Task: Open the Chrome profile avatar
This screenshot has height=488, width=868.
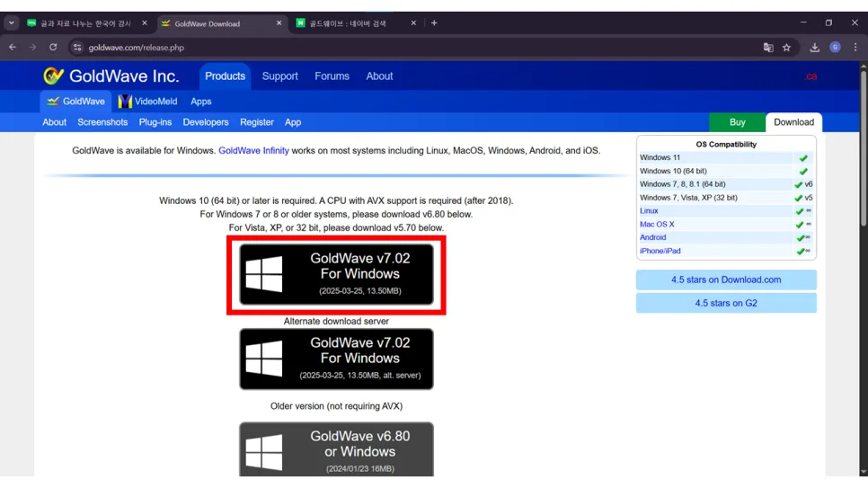Action: pos(835,48)
